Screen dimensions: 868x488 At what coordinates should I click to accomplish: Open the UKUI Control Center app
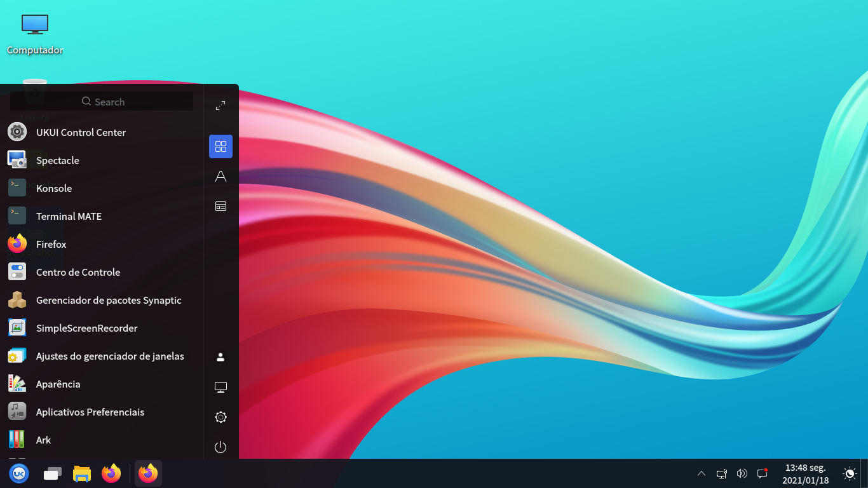coord(81,132)
